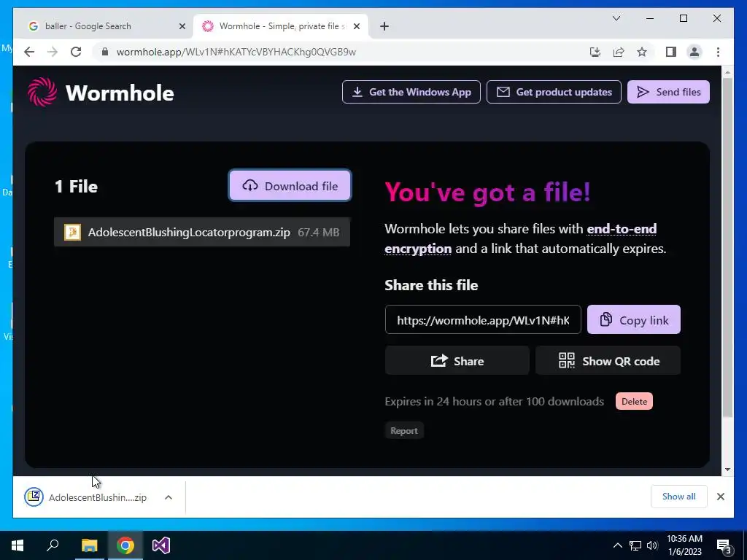Close the Google Search tab
The height and width of the screenshot is (560, 747).
point(182,26)
